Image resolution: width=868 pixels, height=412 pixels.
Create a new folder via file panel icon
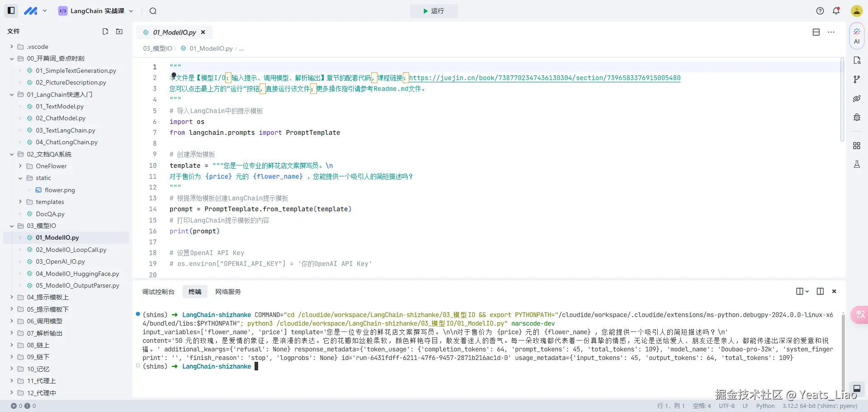click(x=119, y=31)
